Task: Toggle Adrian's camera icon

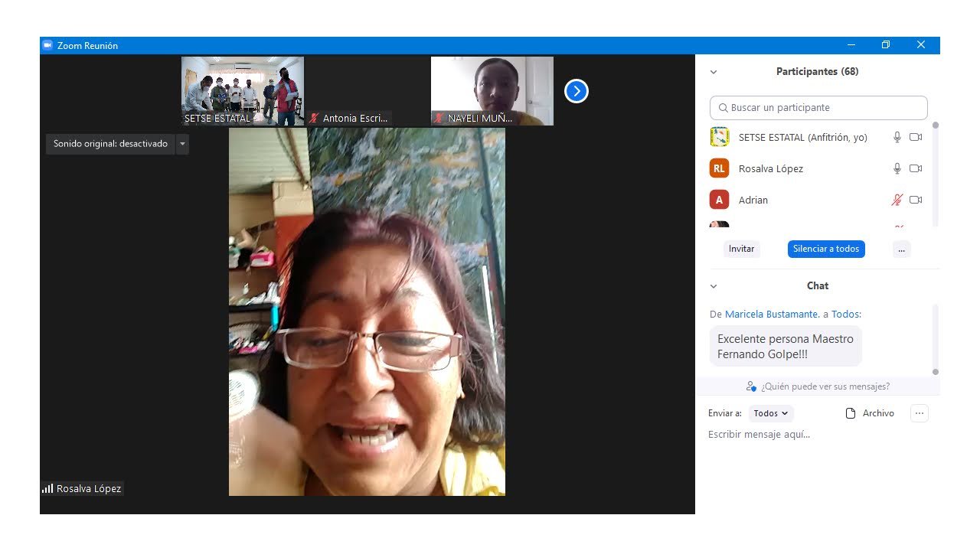Action: 916,200
